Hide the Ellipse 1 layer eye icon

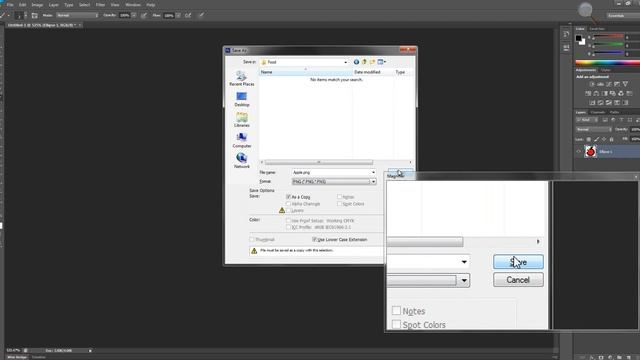pos(578,152)
